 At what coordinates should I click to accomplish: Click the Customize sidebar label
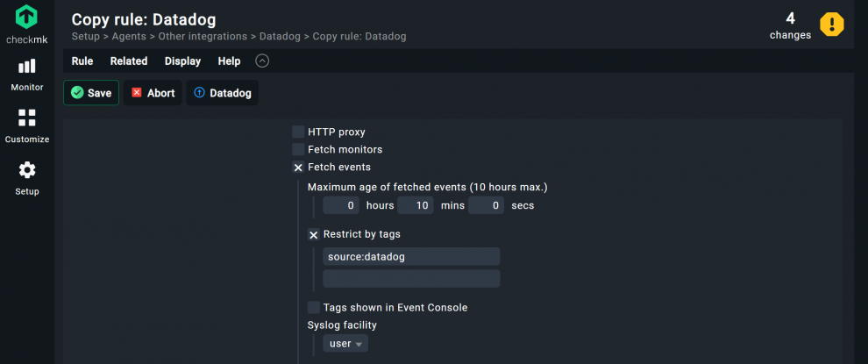26,139
